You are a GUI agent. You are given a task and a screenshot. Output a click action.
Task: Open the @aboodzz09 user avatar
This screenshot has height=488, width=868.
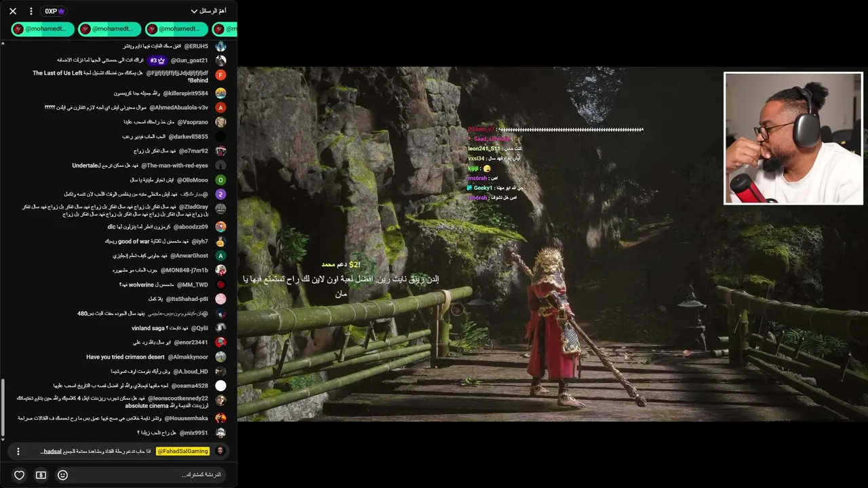(220, 227)
